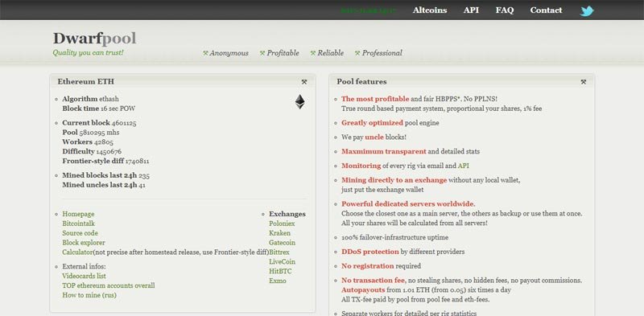Open the Altcoins menu

430,10
